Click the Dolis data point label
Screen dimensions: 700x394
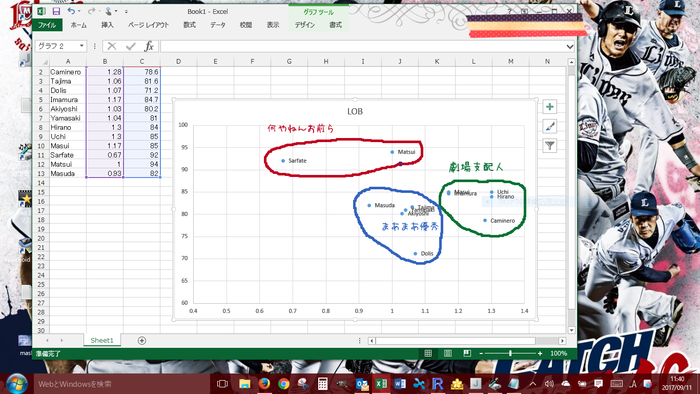[427, 253]
